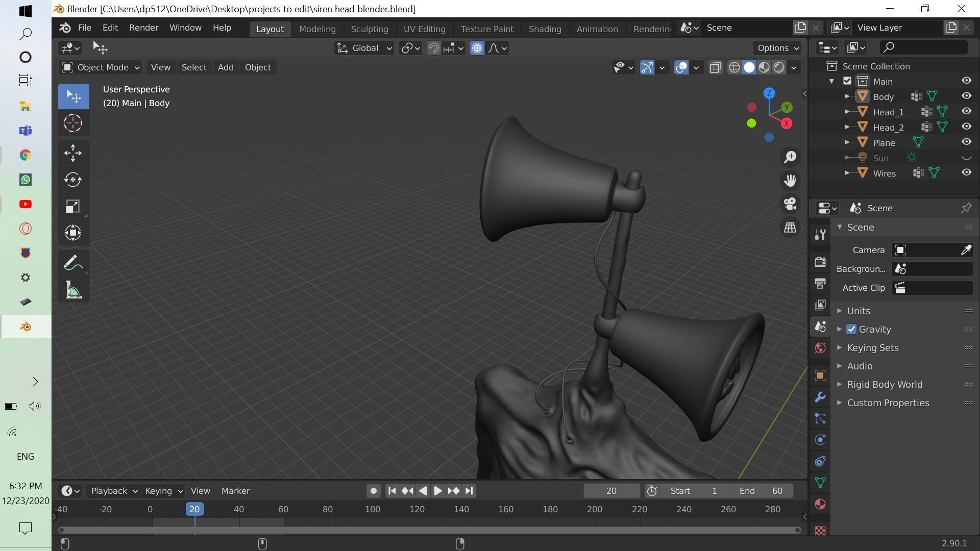Hide the Body object in outliner
980x551 pixels.
point(966,96)
